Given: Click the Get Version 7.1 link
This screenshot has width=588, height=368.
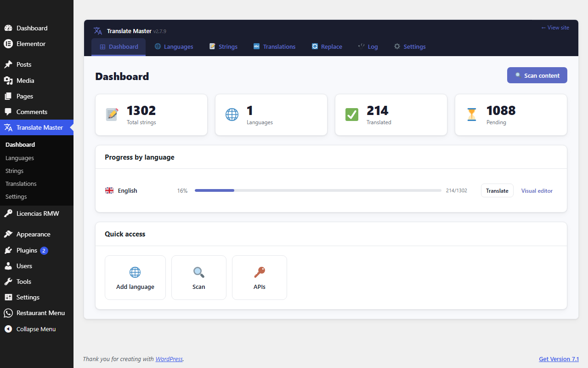Looking at the screenshot, I should click(559, 359).
